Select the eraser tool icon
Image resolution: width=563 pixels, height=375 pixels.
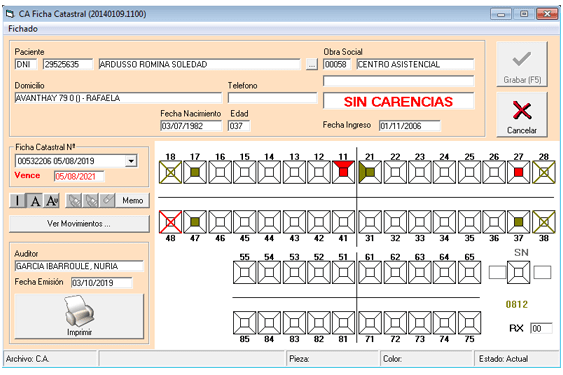[x=107, y=200]
